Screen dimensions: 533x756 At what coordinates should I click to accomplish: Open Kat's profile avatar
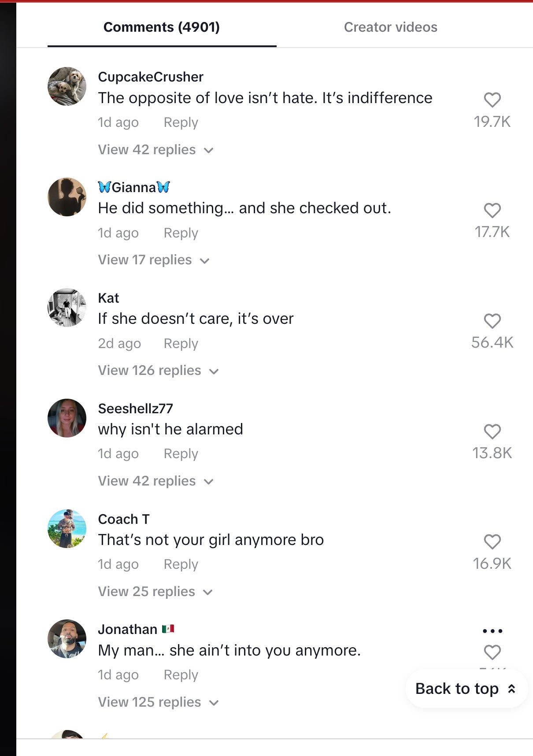pyautogui.click(x=67, y=308)
